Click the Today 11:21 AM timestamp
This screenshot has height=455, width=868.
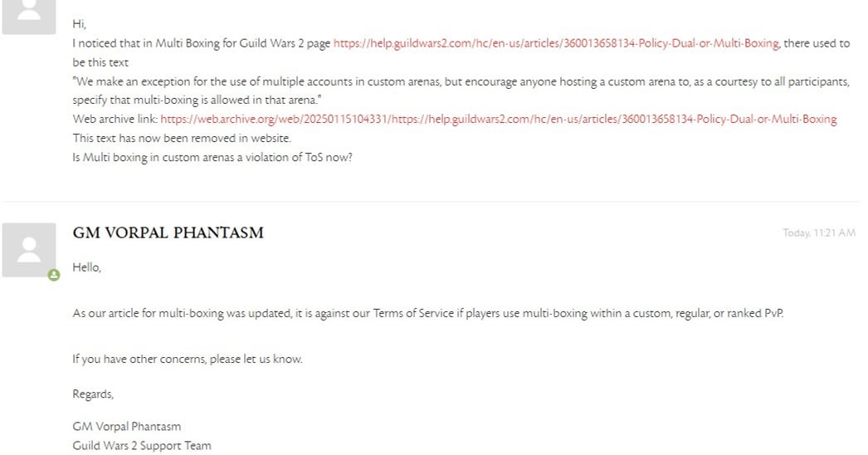(819, 232)
